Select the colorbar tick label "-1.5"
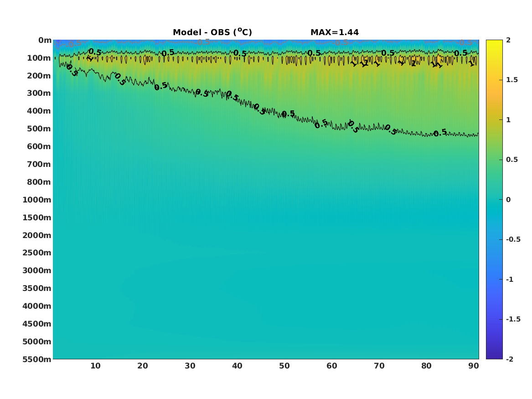Screen dimensions: 532x399 click(513, 319)
